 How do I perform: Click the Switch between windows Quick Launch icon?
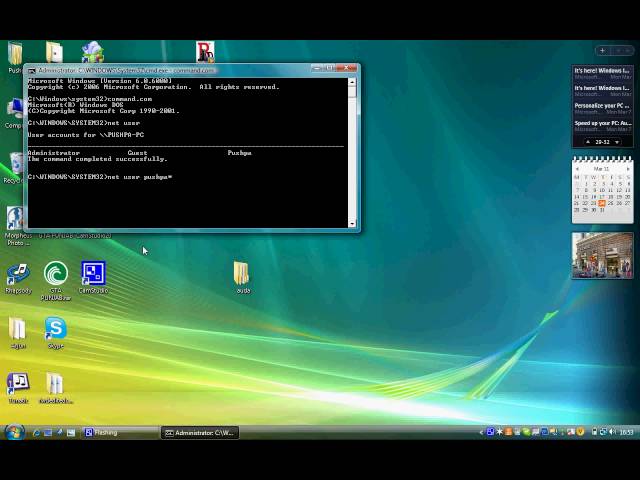(59, 432)
